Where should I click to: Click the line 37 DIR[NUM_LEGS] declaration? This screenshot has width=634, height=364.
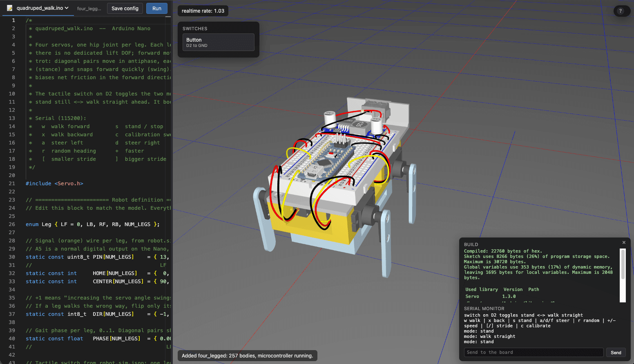[97, 314]
